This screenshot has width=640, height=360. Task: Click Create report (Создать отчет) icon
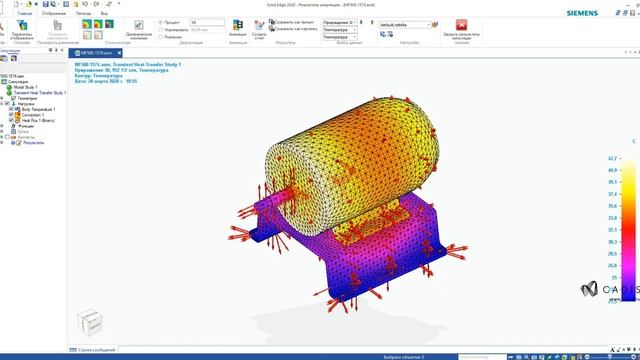259,29
